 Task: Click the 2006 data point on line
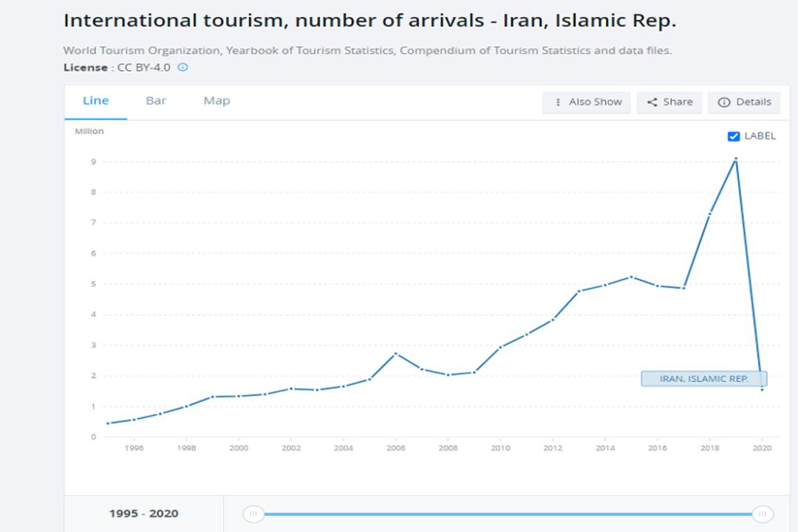[x=396, y=353]
